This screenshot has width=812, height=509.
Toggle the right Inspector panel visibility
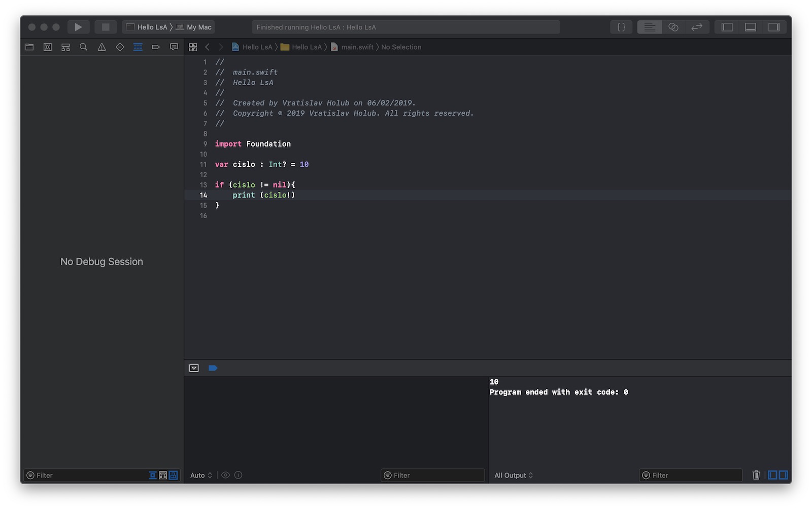pyautogui.click(x=773, y=27)
